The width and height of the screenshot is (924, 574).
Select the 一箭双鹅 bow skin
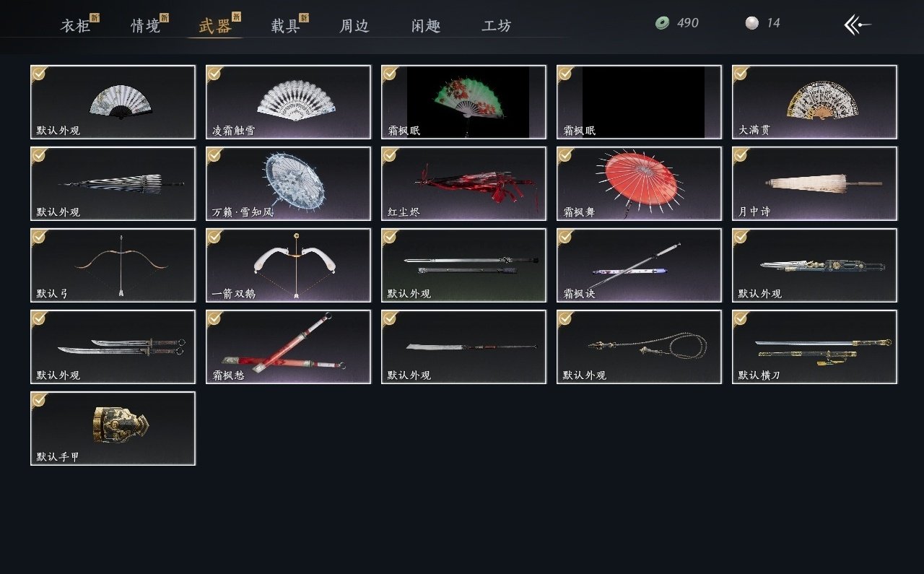(x=288, y=265)
